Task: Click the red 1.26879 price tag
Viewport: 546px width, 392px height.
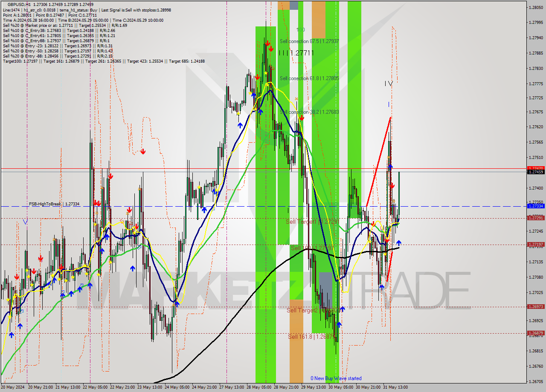Action: 536,333
